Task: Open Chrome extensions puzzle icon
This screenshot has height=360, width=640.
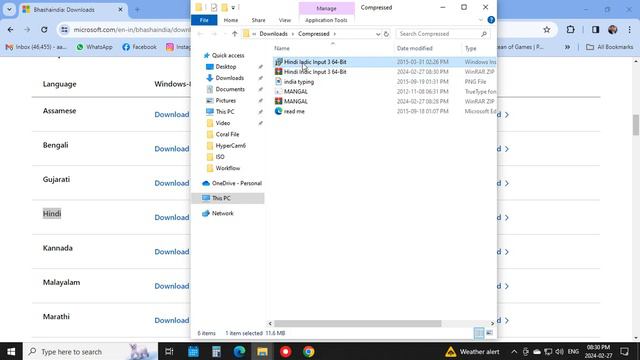Action: pos(571,29)
